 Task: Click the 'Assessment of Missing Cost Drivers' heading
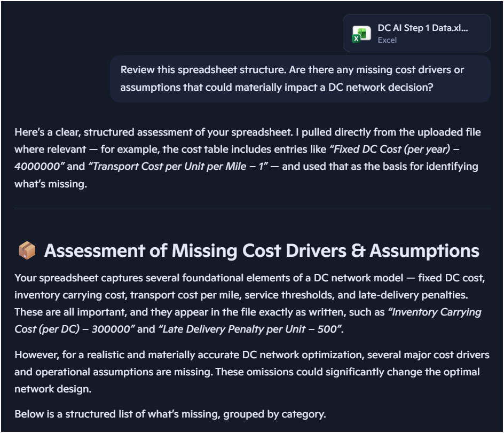click(x=262, y=250)
